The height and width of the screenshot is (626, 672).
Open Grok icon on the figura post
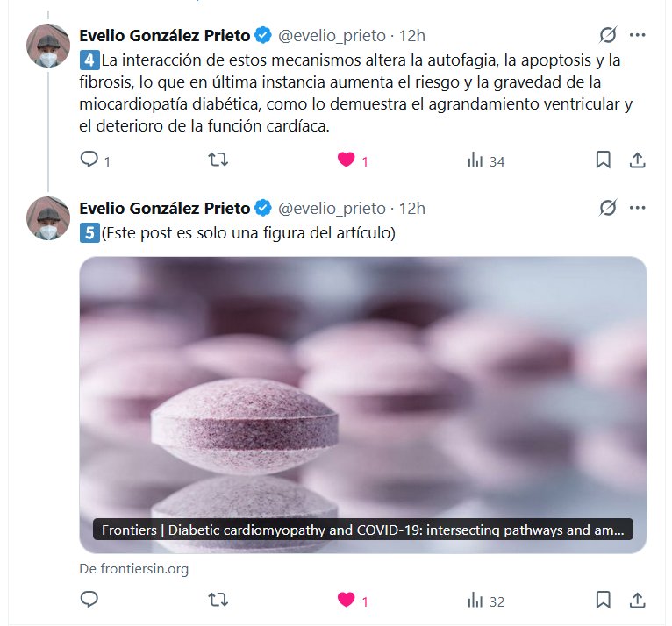608,208
